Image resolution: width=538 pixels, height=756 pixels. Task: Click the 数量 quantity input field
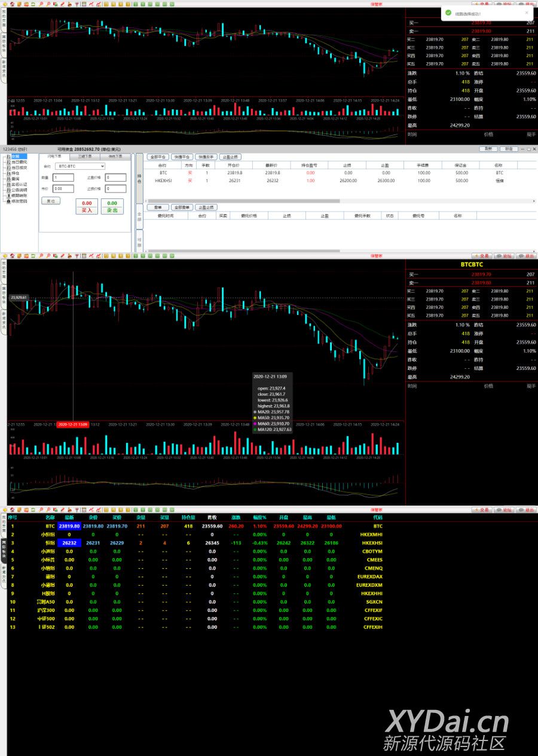(63, 177)
